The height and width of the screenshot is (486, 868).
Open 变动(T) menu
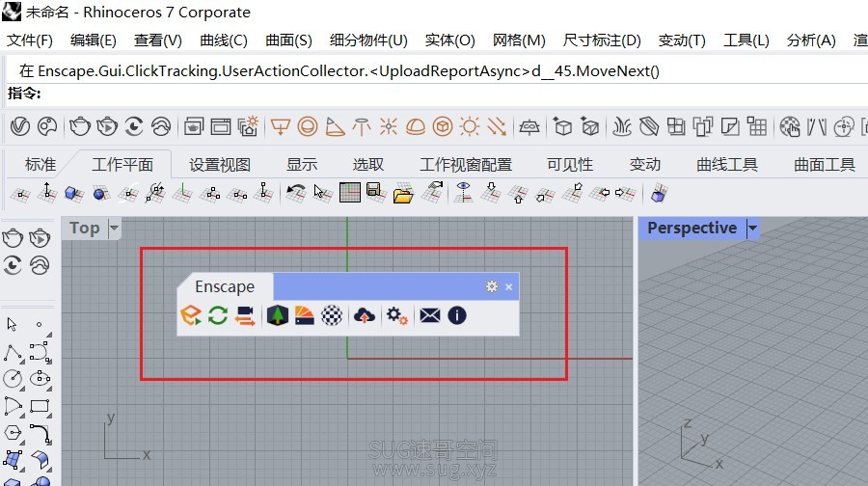[x=682, y=40]
